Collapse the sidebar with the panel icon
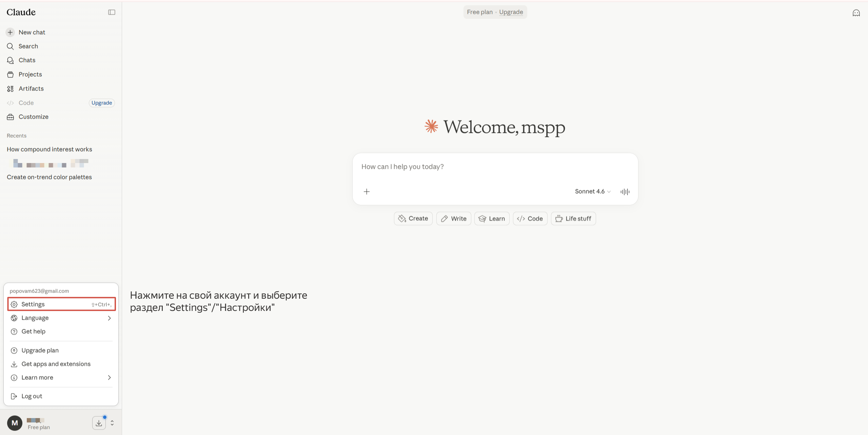The width and height of the screenshot is (868, 435). pyautogui.click(x=112, y=12)
